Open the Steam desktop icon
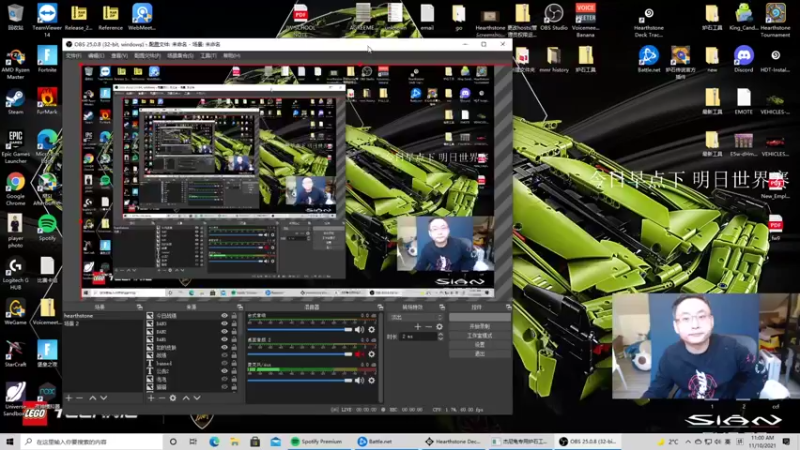 (15, 101)
